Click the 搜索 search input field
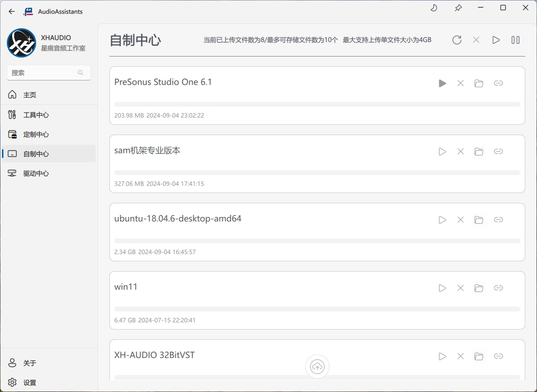The image size is (537, 392). click(43, 73)
